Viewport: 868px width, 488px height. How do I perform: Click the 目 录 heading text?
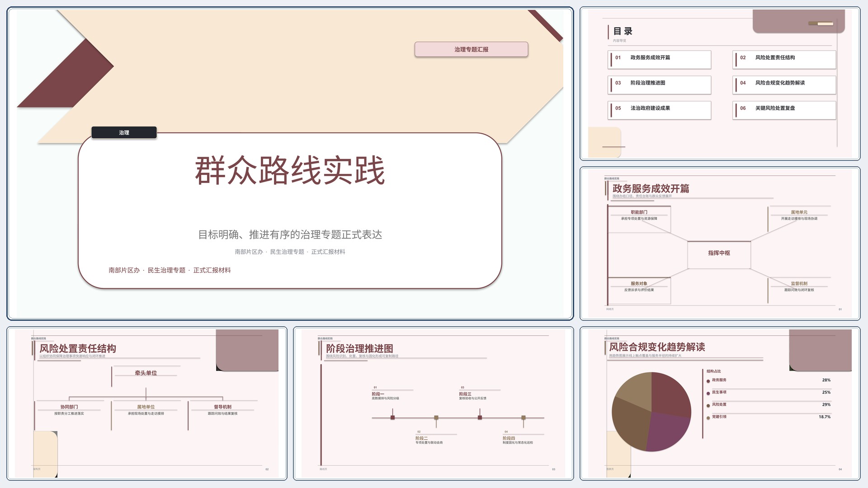click(x=623, y=31)
